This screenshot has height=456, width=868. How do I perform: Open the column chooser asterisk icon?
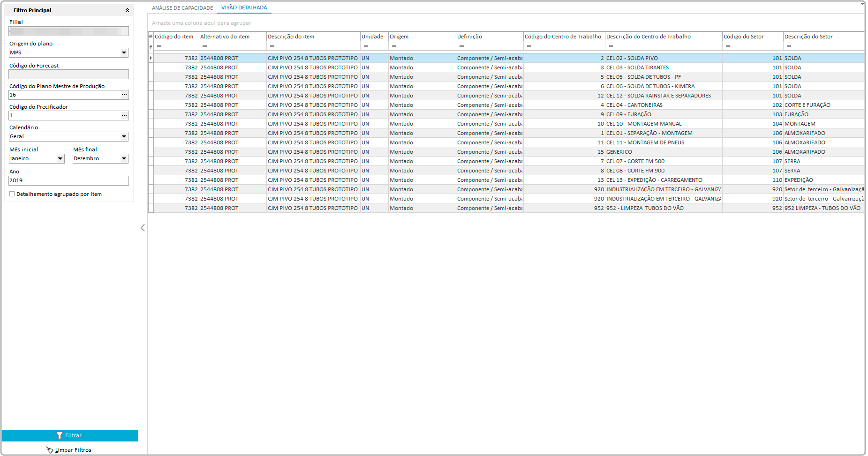pyautogui.click(x=151, y=37)
